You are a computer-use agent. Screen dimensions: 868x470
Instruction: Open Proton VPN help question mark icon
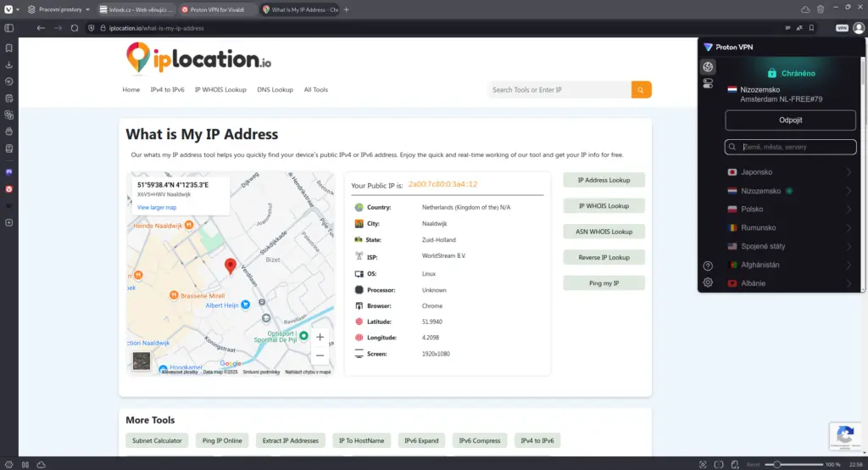708,266
